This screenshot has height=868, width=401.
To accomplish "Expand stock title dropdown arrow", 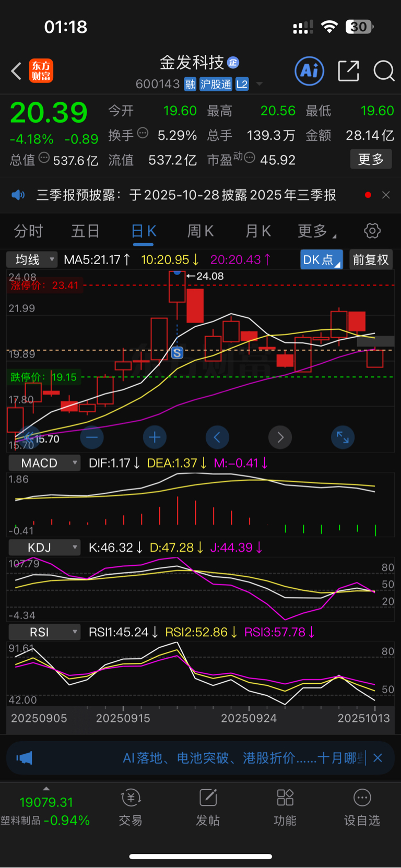I will (x=260, y=84).
